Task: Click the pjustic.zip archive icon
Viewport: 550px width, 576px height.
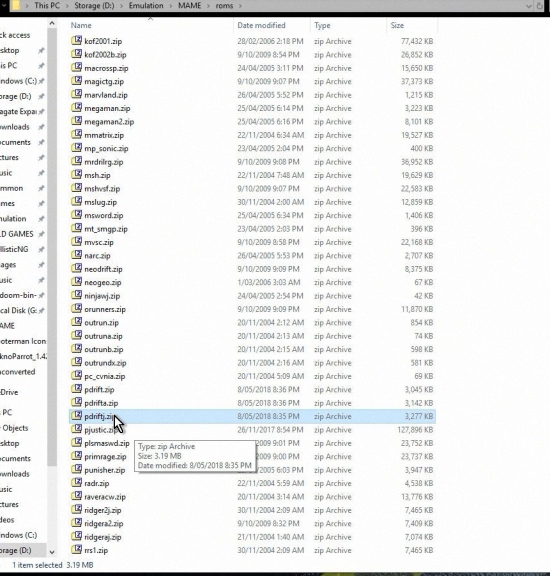Action: [x=76, y=429]
